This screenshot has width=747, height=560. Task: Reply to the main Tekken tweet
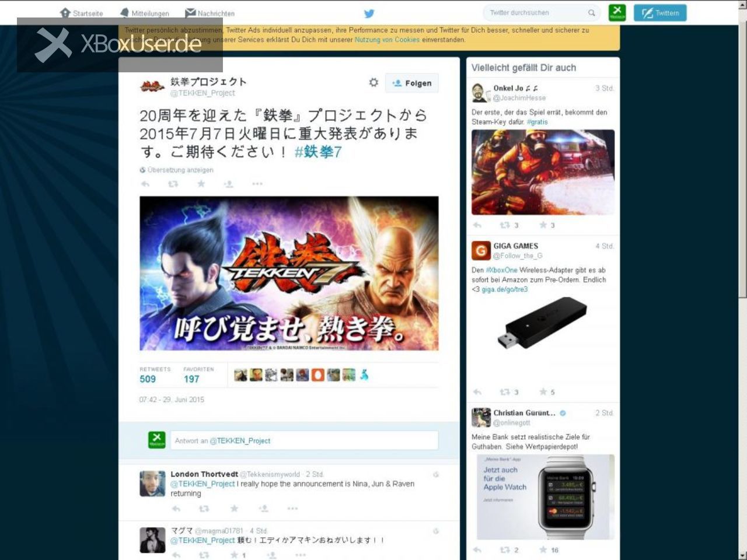pos(145,184)
